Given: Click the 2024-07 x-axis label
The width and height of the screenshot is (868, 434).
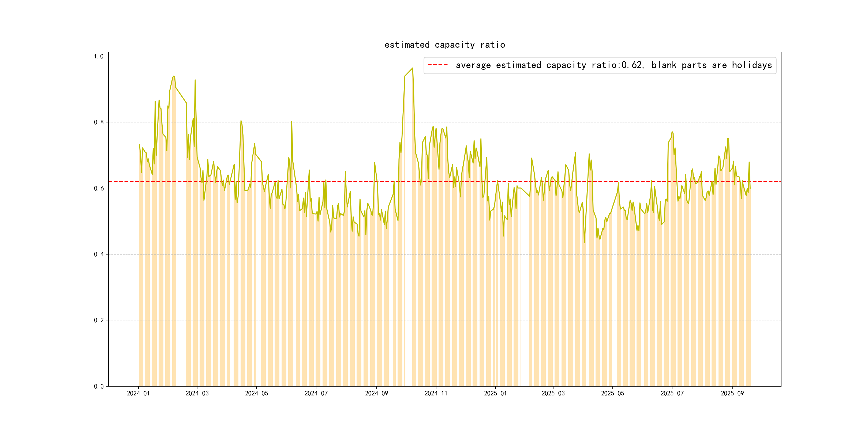Looking at the screenshot, I should pos(316,394).
